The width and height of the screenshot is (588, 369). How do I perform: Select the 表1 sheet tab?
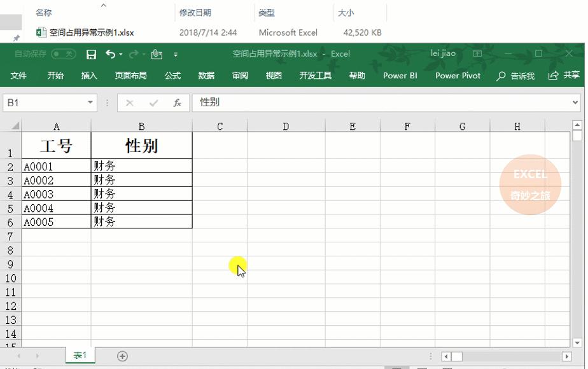point(80,356)
